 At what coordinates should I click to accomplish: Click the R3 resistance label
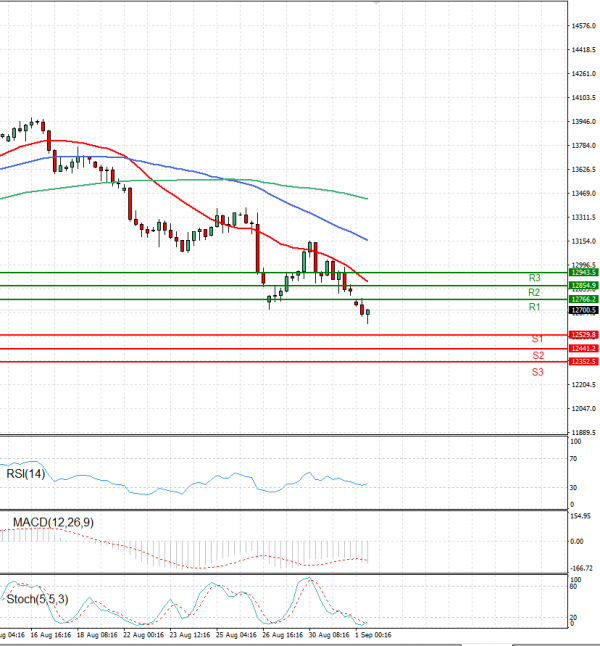coord(535,277)
